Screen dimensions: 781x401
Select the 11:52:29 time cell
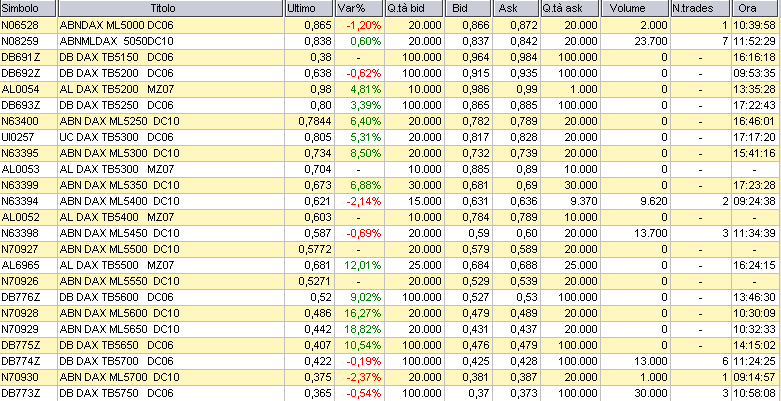click(x=754, y=41)
